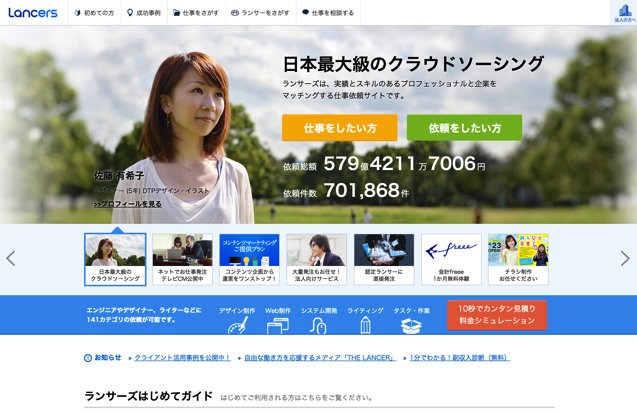This screenshot has width=637, height=414.
Task: Click the システム開発 mouse icon
Action: (x=318, y=325)
